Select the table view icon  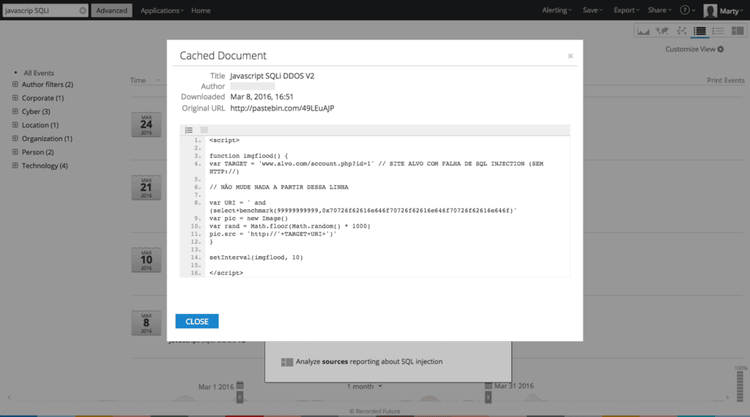tap(700, 32)
